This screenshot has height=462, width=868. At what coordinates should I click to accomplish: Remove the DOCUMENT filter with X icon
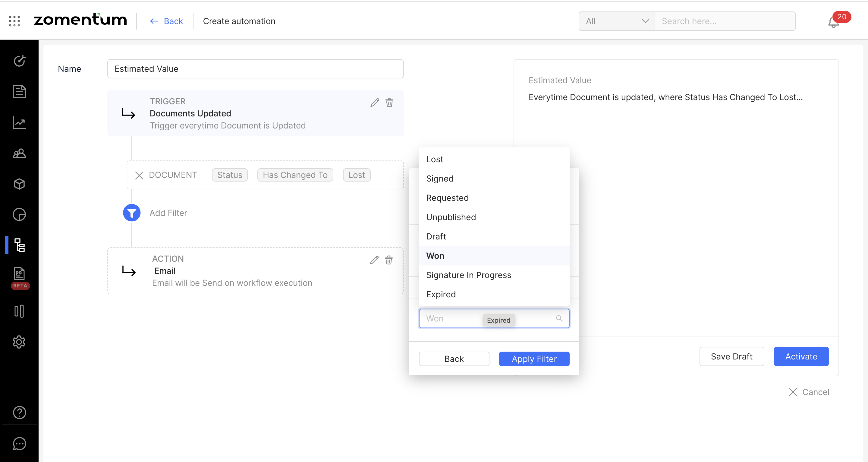(x=139, y=175)
